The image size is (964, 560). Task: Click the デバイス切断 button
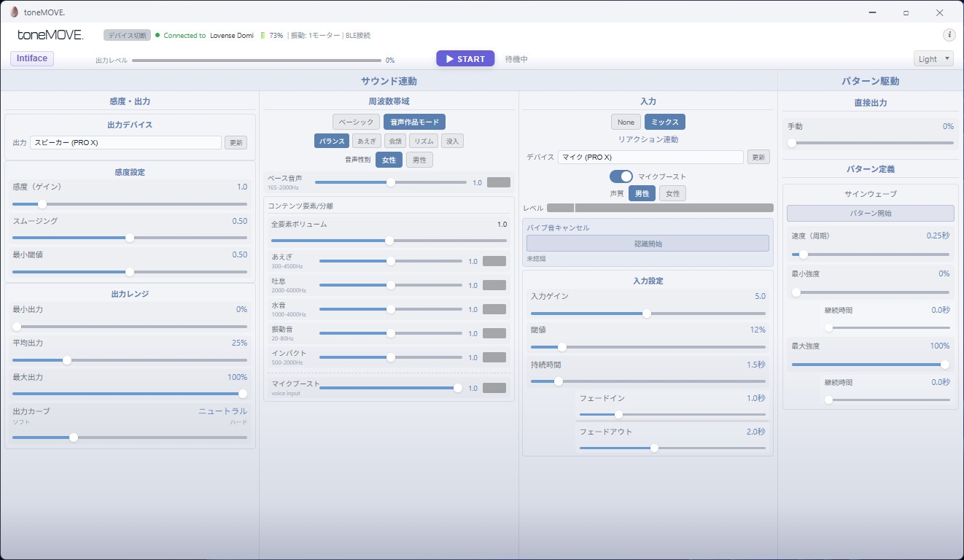[x=127, y=35]
